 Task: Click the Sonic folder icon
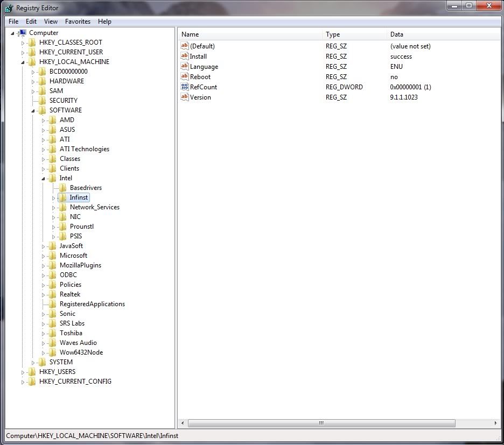[53, 314]
